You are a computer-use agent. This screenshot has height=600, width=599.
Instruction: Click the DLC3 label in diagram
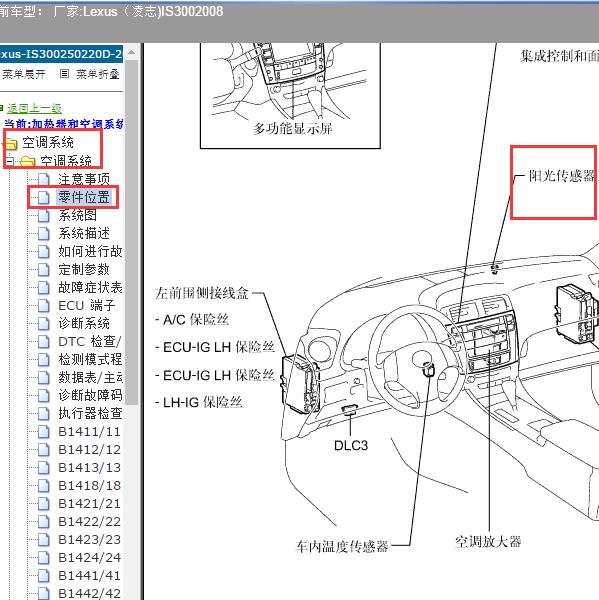click(351, 445)
